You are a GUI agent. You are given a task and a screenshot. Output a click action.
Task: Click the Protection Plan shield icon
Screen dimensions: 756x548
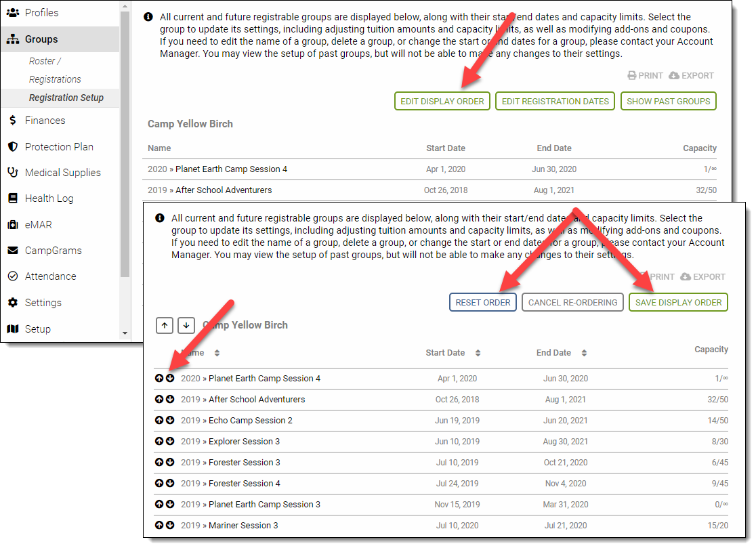pos(12,147)
